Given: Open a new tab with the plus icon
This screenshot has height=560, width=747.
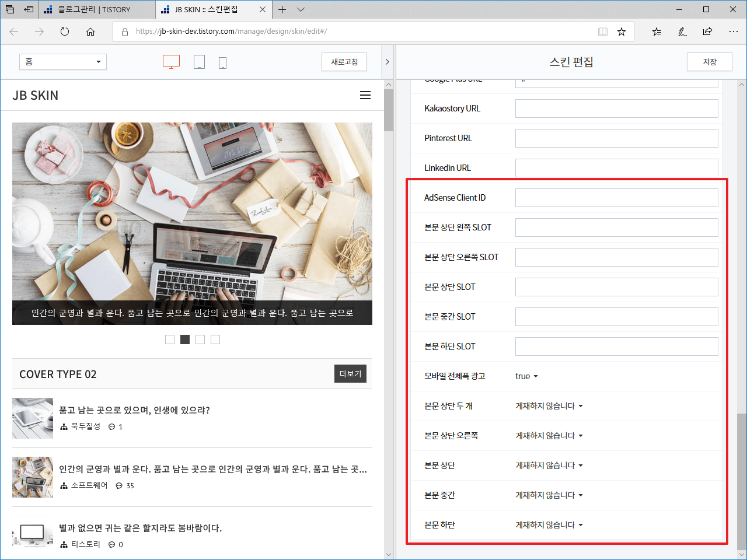Looking at the screenshot, I should pos(282,9).
